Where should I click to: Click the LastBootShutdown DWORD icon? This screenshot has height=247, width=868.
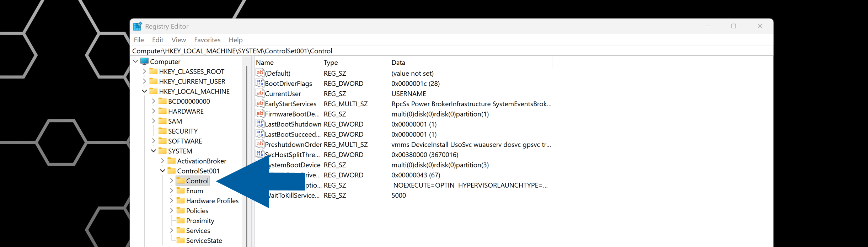(x=259, y=124)
